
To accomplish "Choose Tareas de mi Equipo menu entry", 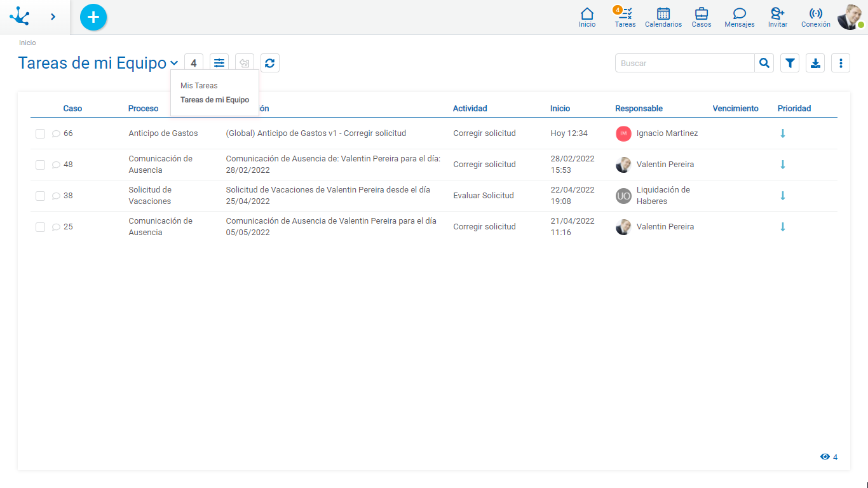I will 215,100.
